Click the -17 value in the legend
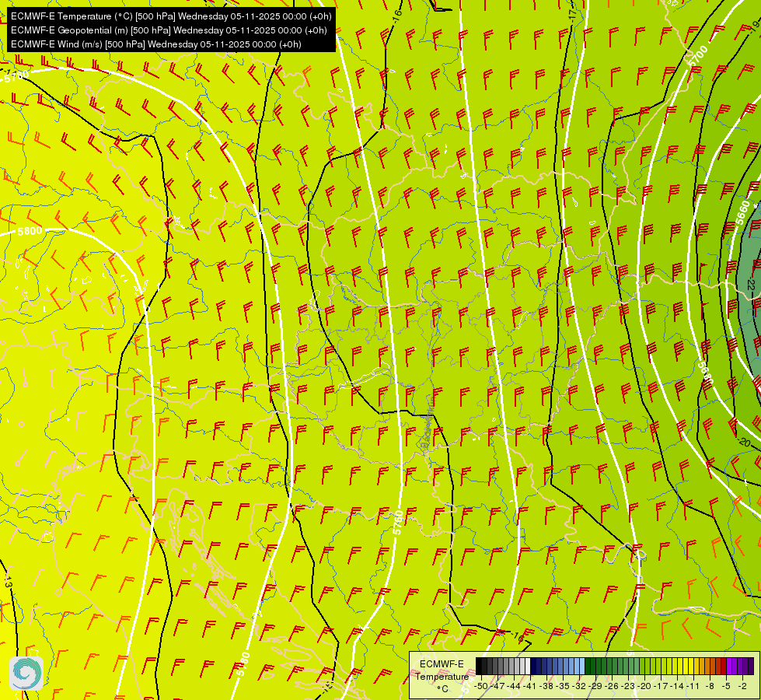Image resolution: width=761 pixels, height=700 pixels. (x=661, y=686)
